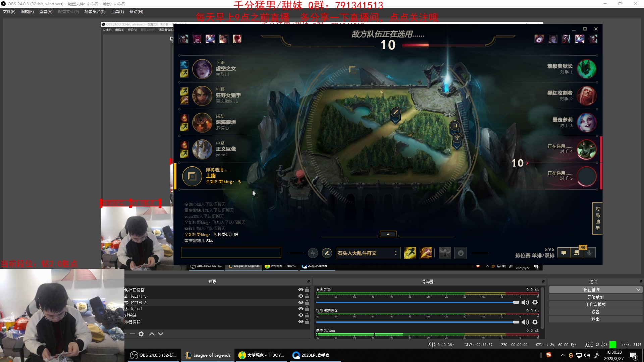Click the pen tray icon beside volume
Viewport: 644px width, 362px height.
(x=596, y=355)
